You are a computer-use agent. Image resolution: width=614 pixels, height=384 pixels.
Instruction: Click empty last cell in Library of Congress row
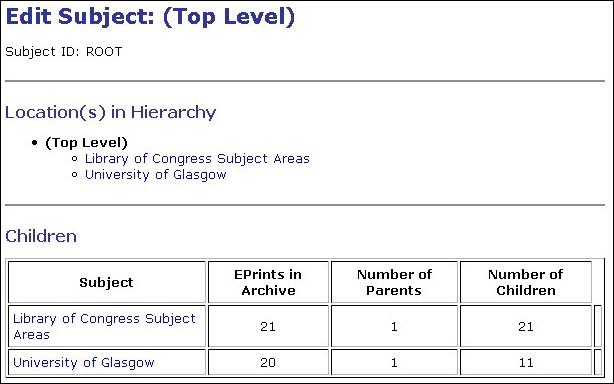click(x=598, y=326)
